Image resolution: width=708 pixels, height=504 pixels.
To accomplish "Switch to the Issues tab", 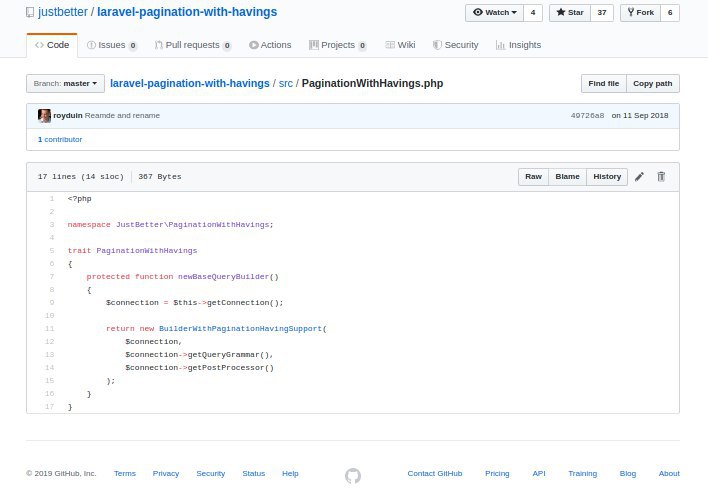I will 112,45.
